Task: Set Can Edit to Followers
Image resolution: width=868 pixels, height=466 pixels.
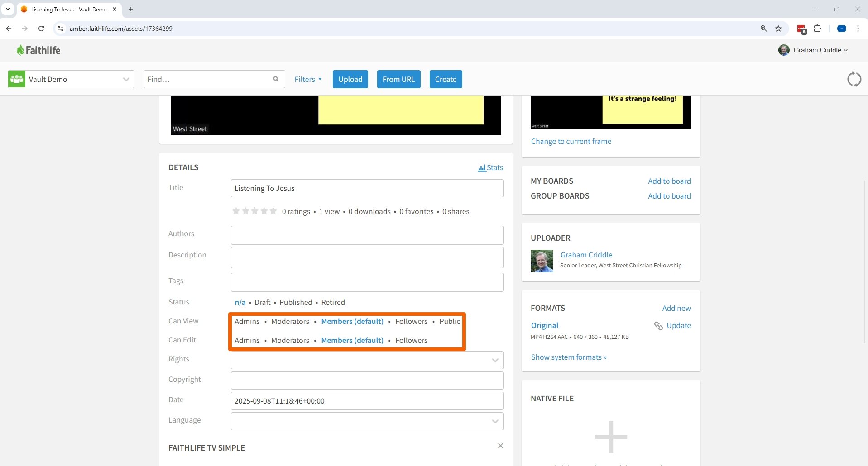Action: click(411, 340)
